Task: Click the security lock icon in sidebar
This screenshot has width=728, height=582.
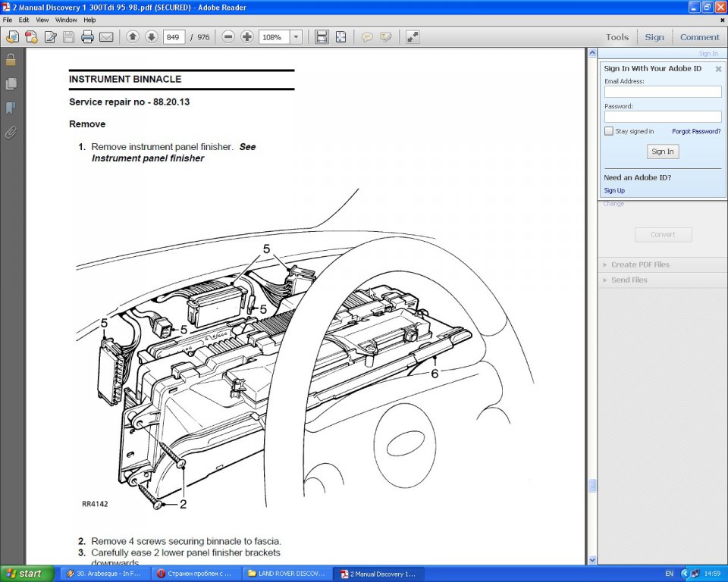Action: (11, 60)
